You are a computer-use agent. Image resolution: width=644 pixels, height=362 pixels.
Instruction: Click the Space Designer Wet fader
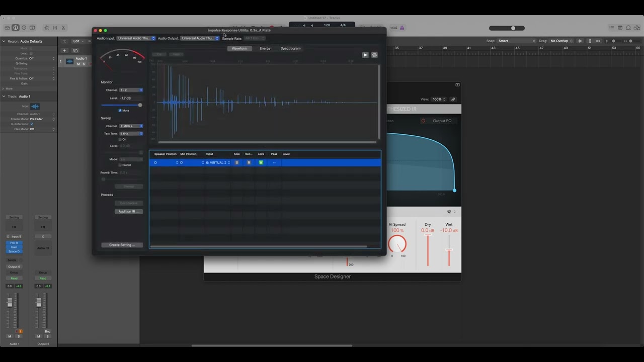click(x=449, y=250)
